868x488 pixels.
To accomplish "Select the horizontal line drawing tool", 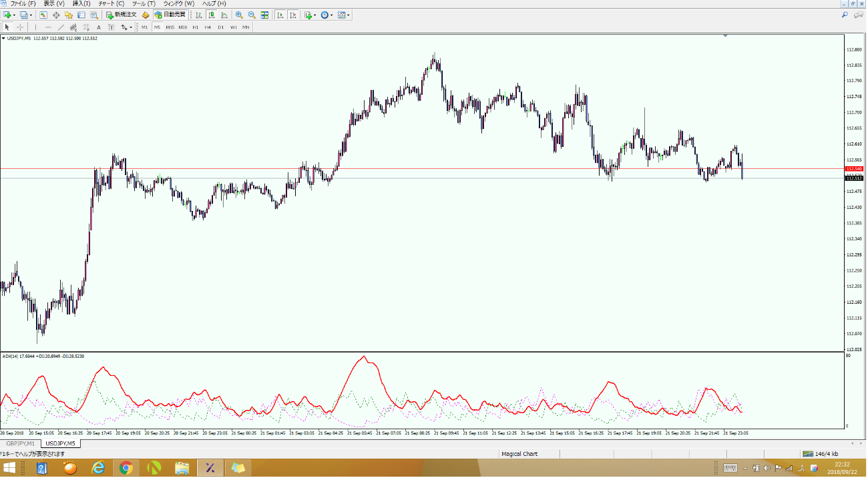I will (48, 27).
